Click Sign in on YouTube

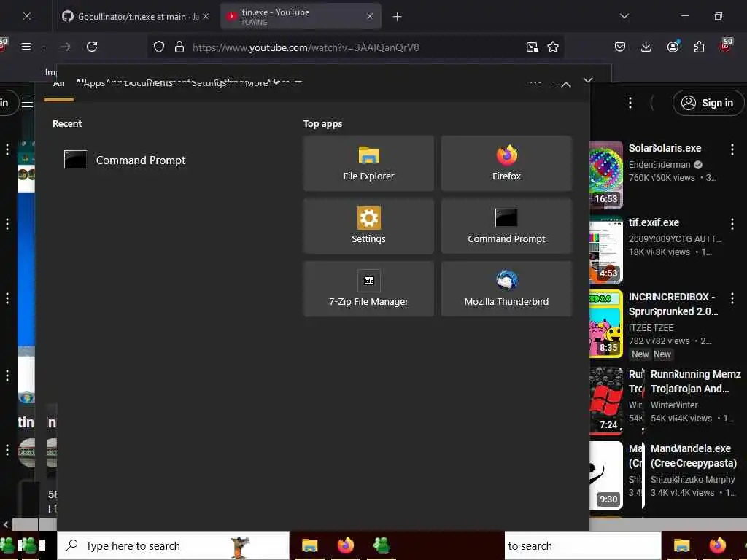(x=708, y=103)
